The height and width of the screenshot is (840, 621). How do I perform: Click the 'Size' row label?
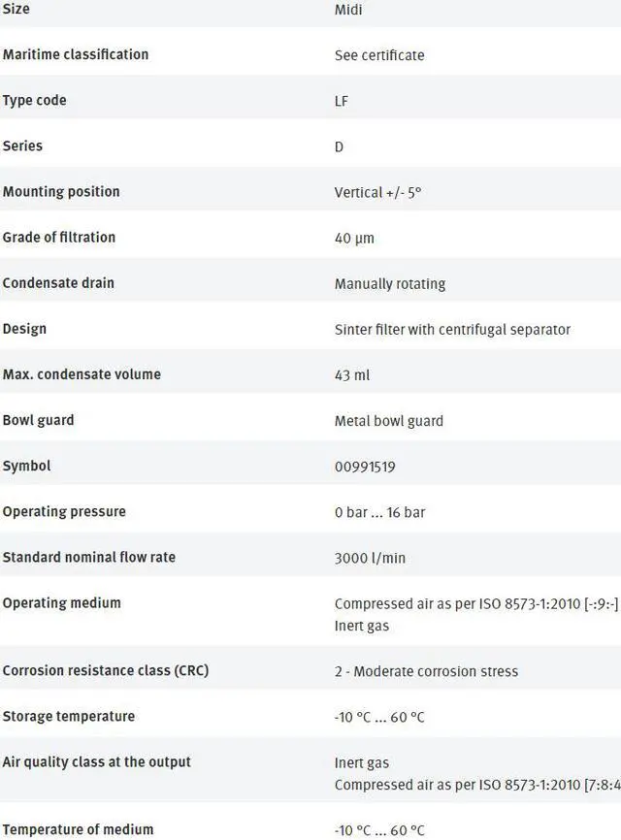[16, 9]
